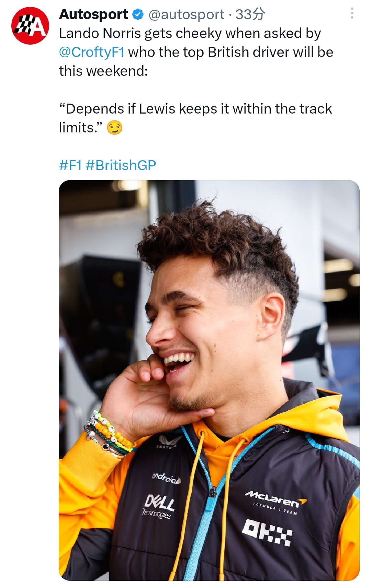
Task: Click the beaded bracelets on the wrist
Action: point(108,433)
